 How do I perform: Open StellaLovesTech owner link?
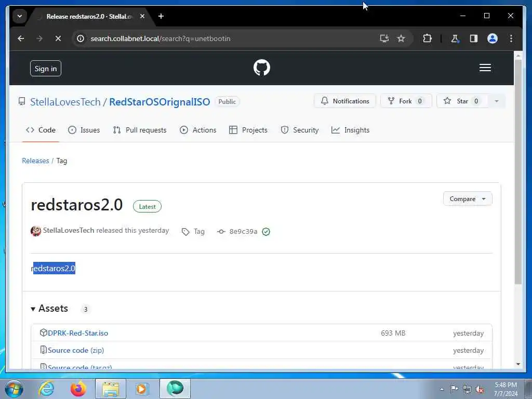[x=65, y=102]
